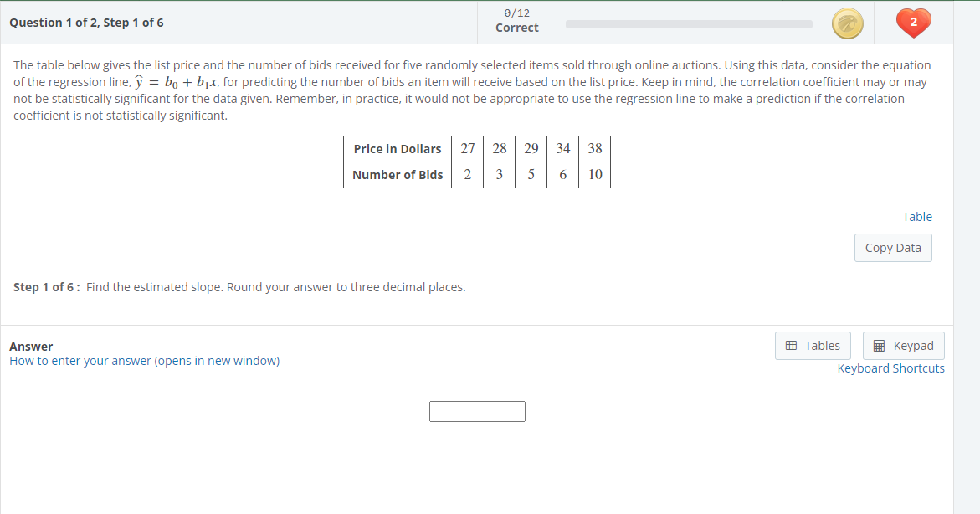Click the red heart showing 2 lives
Viewport: 980px width, 514px height.
point(913,23)
